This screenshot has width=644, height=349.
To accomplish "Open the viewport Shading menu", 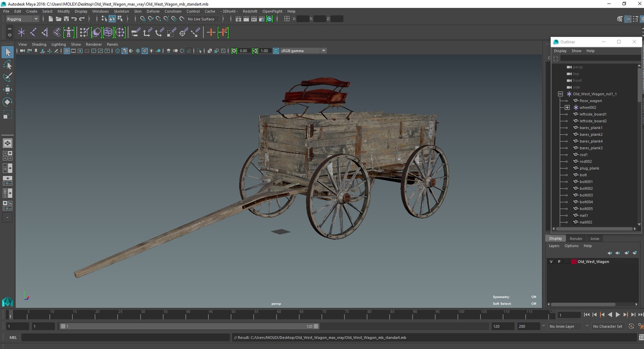I will [x=39, y=44].
